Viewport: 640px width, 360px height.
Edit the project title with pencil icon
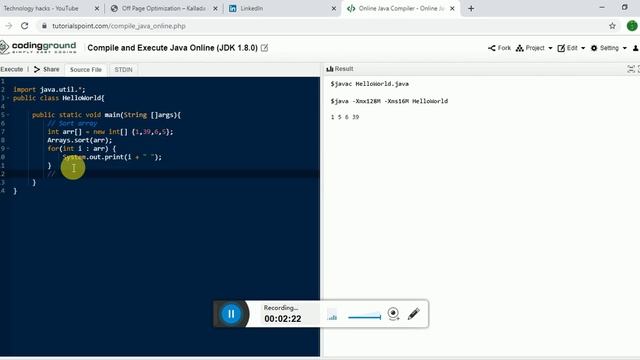tap(264, 48)
